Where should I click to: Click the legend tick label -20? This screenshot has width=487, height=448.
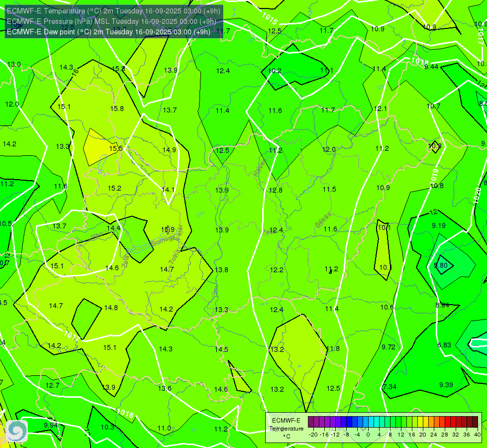313,435
